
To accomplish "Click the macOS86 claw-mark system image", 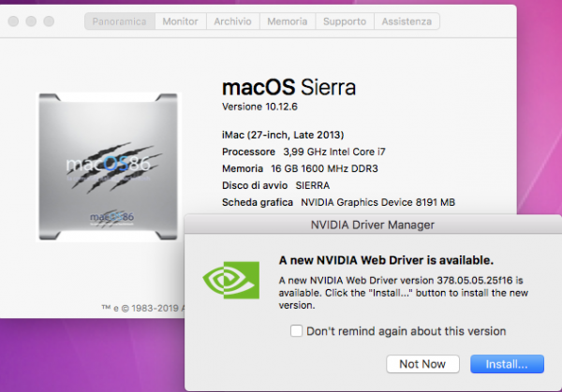I will tap(109, 167).
